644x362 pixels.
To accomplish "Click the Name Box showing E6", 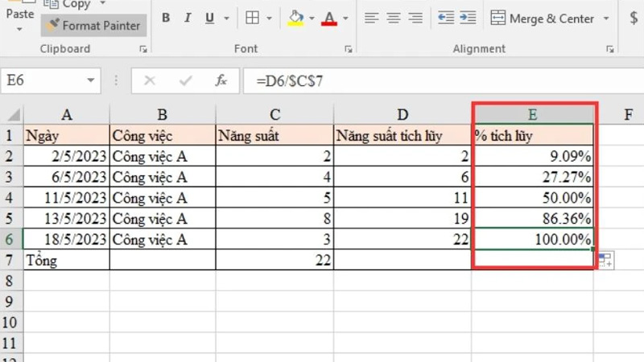I will 43,80.
